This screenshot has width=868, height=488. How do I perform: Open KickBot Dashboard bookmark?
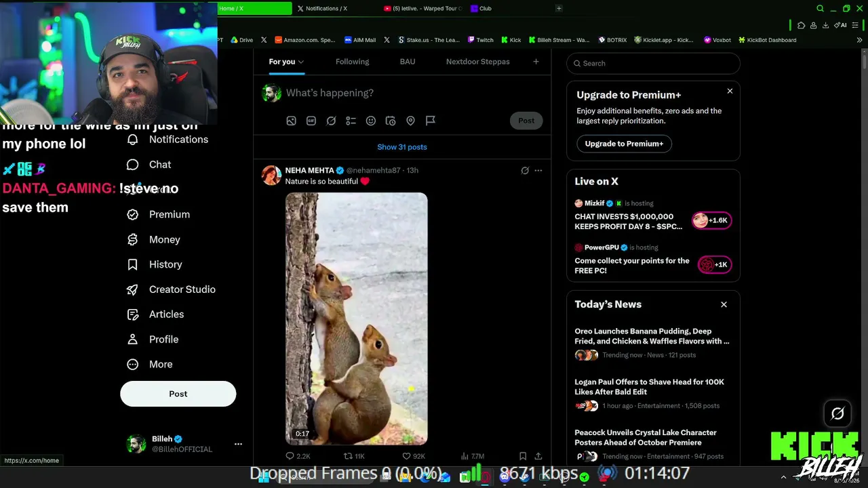(767, 40)
